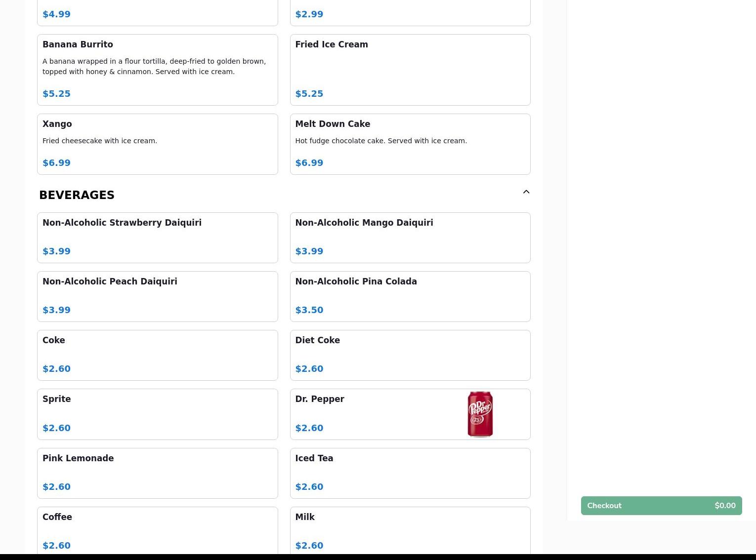Collapse the Beverages section chevron

526,192
